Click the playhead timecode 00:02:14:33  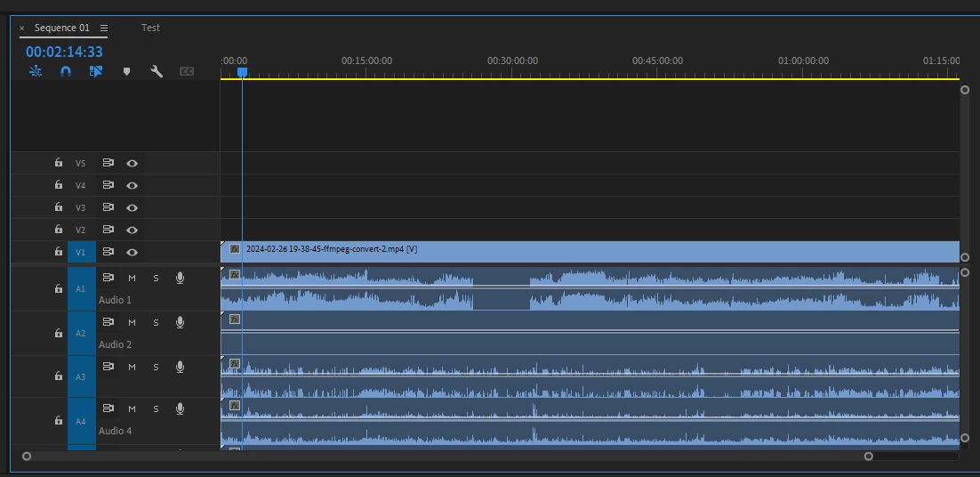pos(64,52)
